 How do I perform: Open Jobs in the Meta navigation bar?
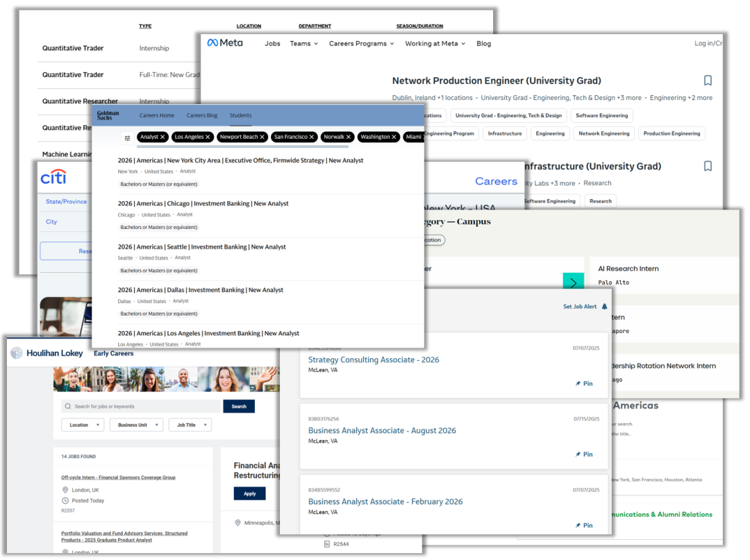(x=273, y=44)
